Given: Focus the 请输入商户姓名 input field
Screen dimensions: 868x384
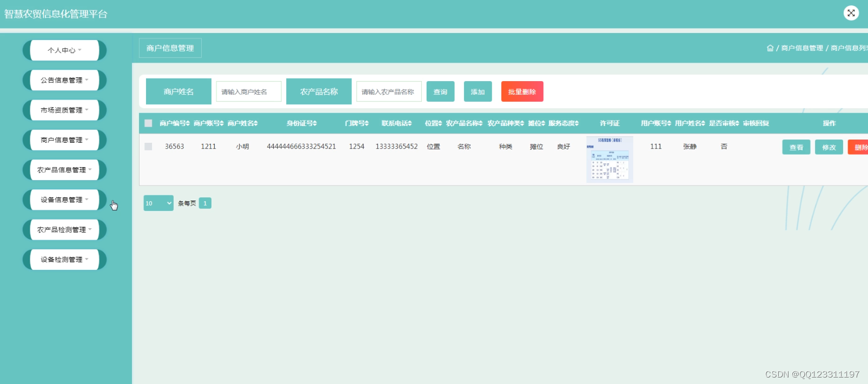Looking at the screenshot, I should (x=249, y=91).
